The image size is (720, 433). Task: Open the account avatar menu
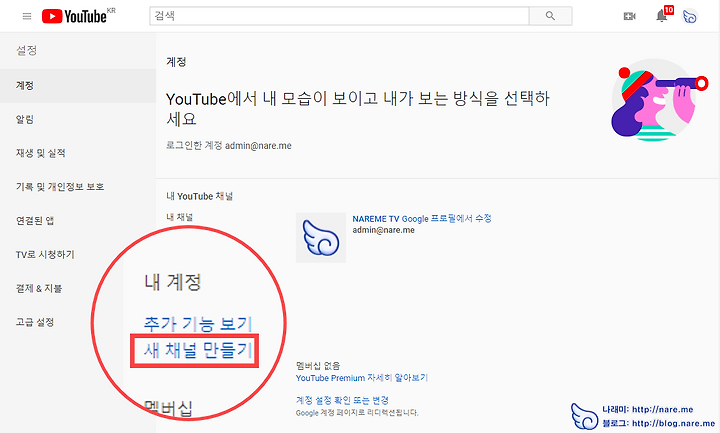pos(690,17)
